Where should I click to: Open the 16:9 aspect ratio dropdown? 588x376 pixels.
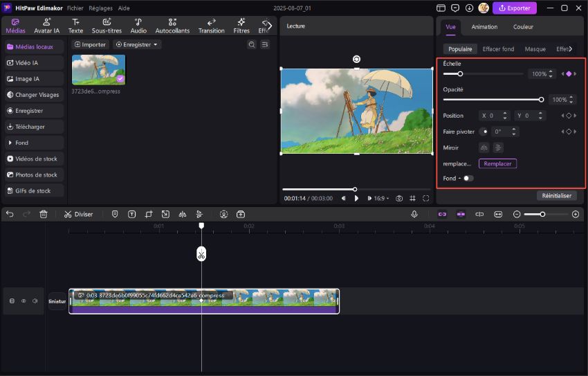click(x=381, y=198)
